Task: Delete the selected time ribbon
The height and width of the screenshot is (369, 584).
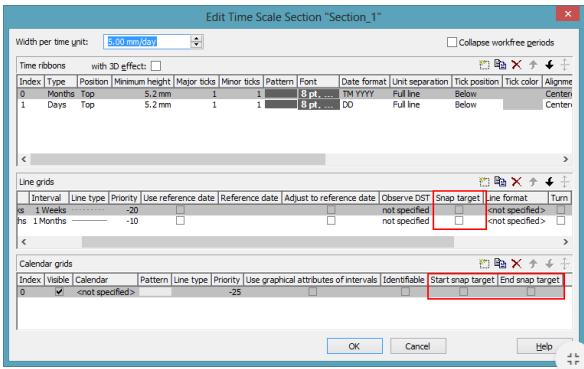Action: click(516, 65)
